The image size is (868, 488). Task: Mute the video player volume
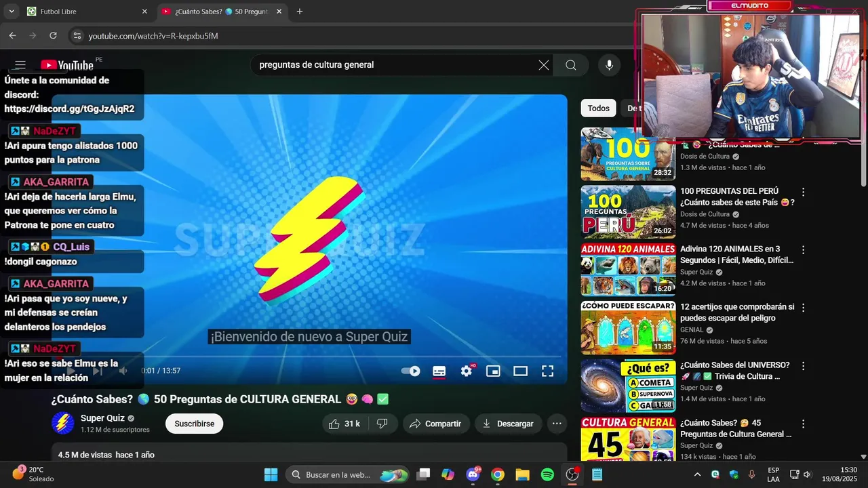click(x=123, y=371)
